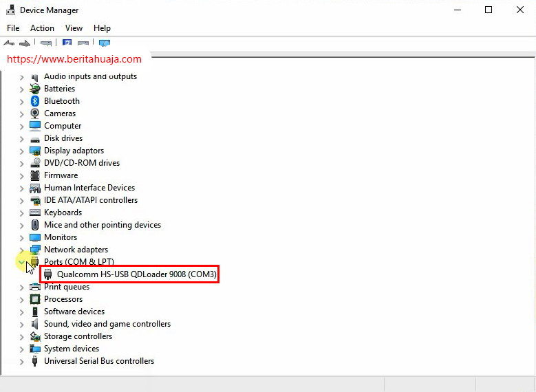Viewport: 536px width, 392px height.
Task: Select Qualcomm HS-USB QDLoader 9008 (COM3) device
Action: (136, 274)
